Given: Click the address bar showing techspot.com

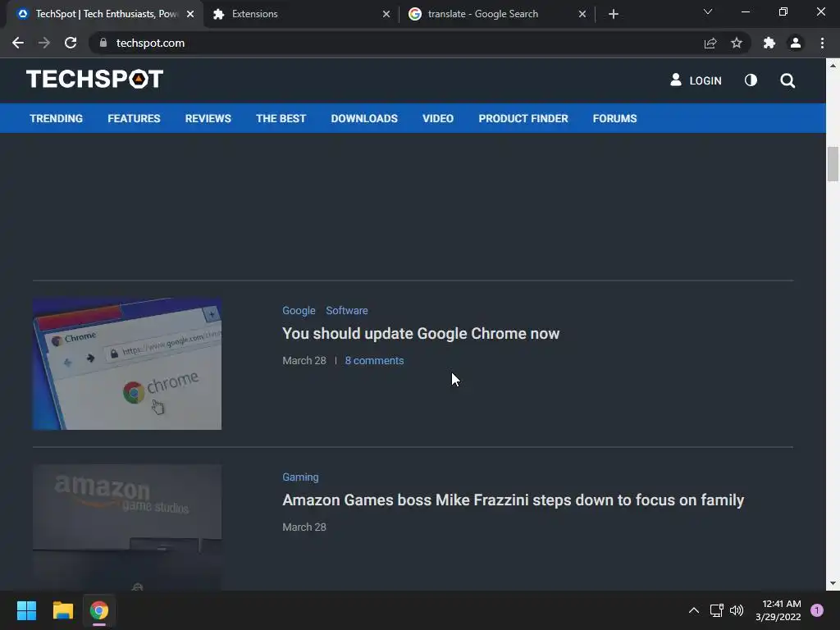Looking at the screenshot, I should (x=396, y=43).
